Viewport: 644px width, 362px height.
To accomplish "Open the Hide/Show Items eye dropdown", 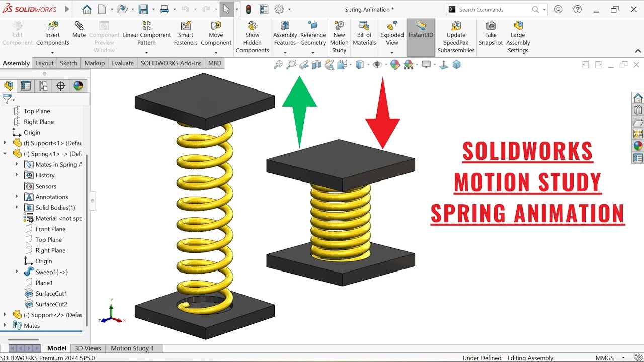I will [x=385, y=65].
